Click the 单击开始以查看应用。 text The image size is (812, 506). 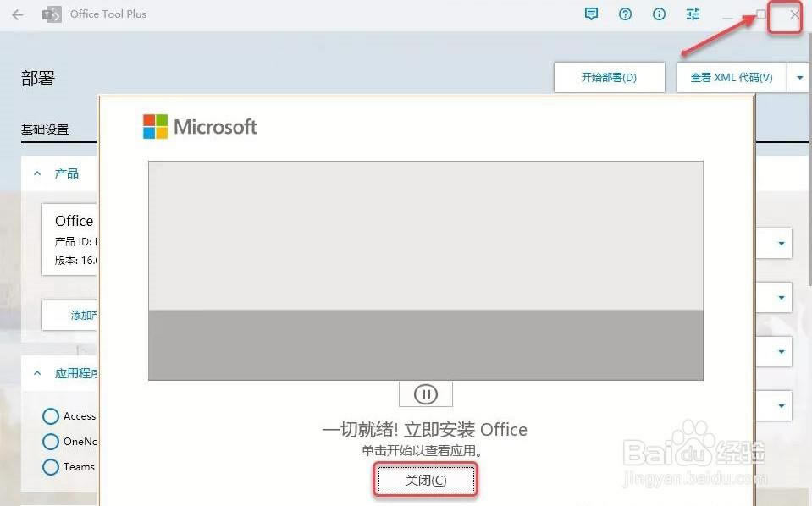pyautogui.click(x=422, y=451)
